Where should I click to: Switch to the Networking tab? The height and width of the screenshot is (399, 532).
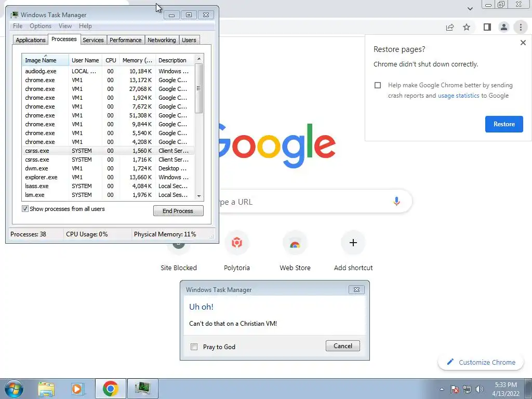(162, 40)
